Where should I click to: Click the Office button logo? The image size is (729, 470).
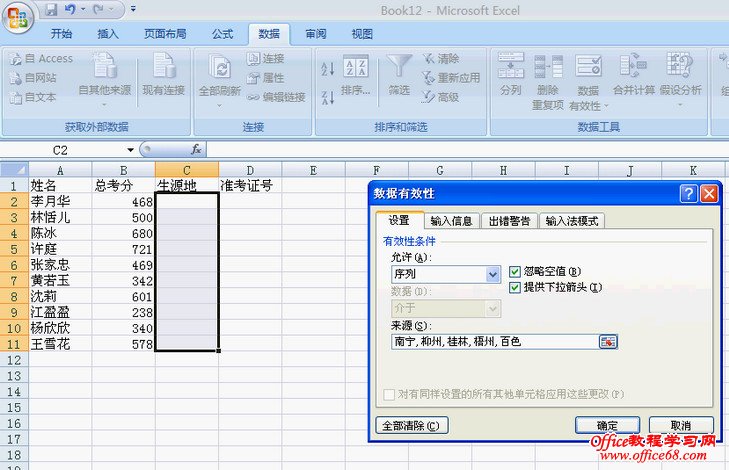point(18,17)
